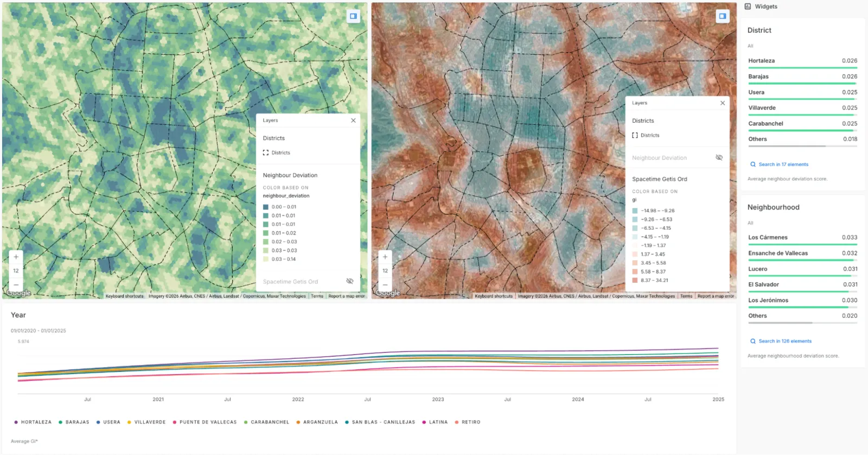Image resolution: width=868 pixels, height=455 pixels.
Task: Toggle PUENTE DE VALLECAS legend entry
Action: 205,422
